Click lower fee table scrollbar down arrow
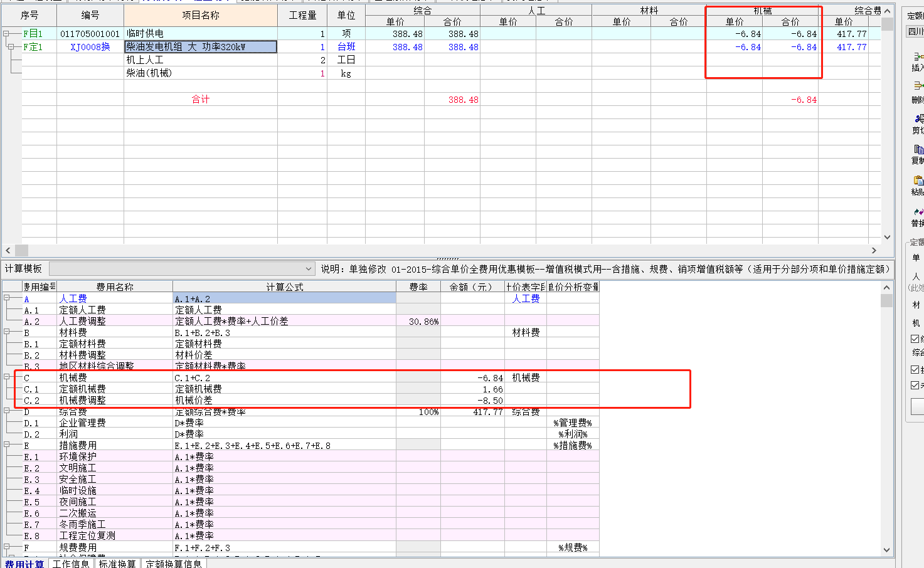The height and width of the screenshot is (568, 924). [x=886, y=550]
